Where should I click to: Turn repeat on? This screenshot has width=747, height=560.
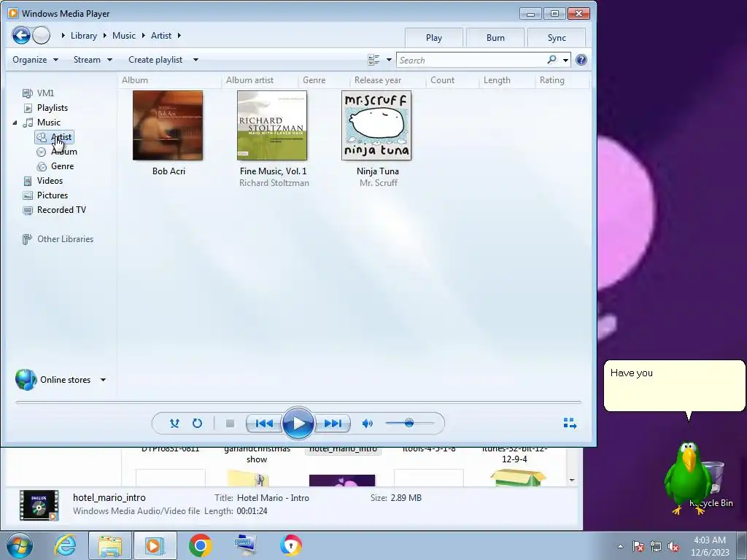tap(197, 423)
